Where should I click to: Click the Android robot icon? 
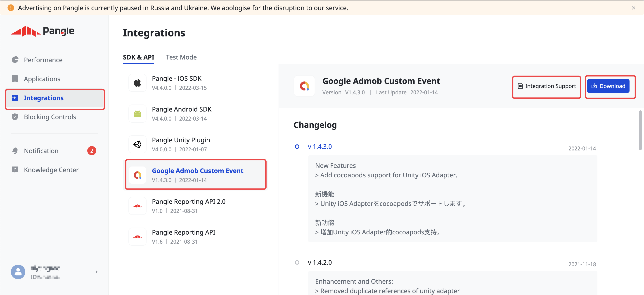click(137, 113)
